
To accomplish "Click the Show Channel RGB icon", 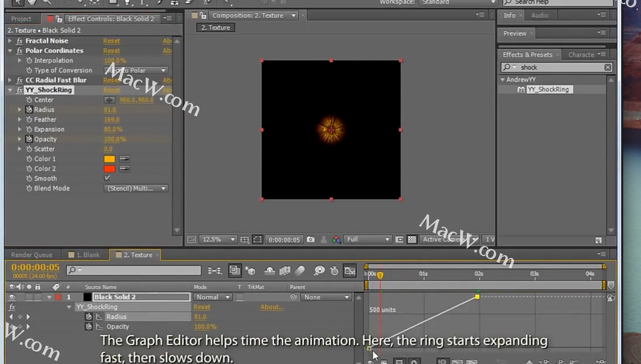I will click(336, 239).
